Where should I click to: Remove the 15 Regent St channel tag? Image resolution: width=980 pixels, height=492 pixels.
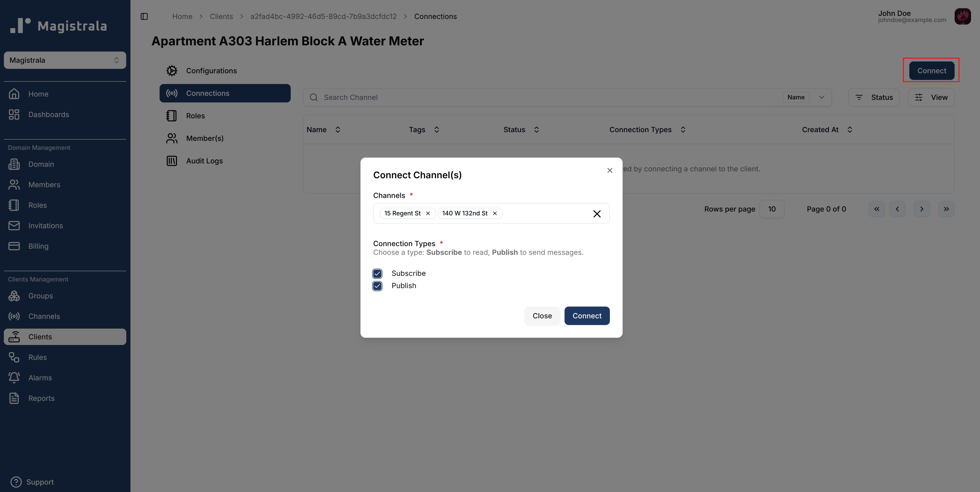point(428,213)
